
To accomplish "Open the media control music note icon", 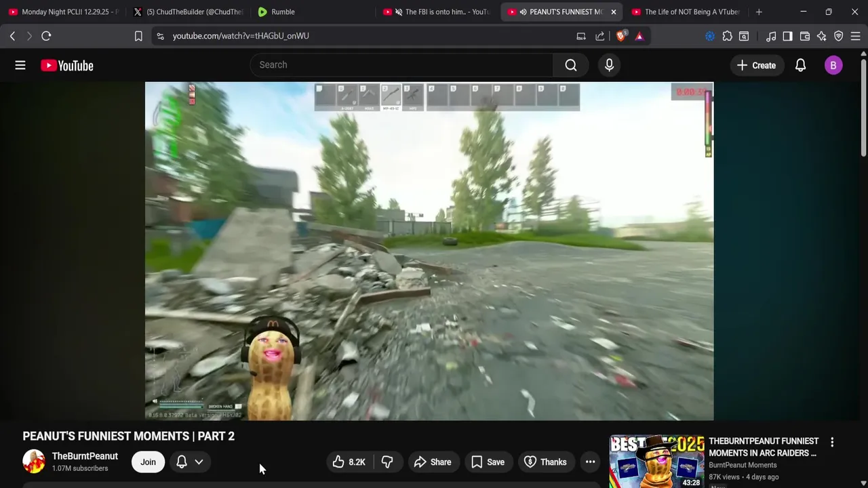I will click(x=771, y=36).
